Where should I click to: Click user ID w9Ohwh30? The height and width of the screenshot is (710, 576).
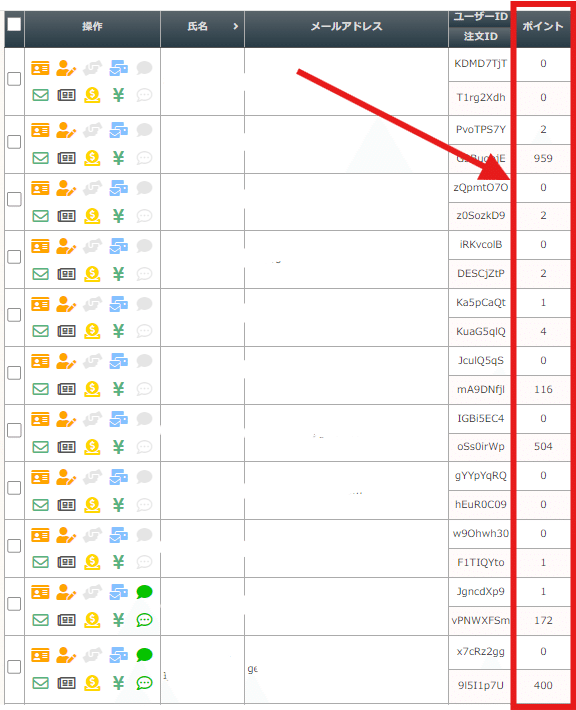pyautogui.click(x=480, y=533)
